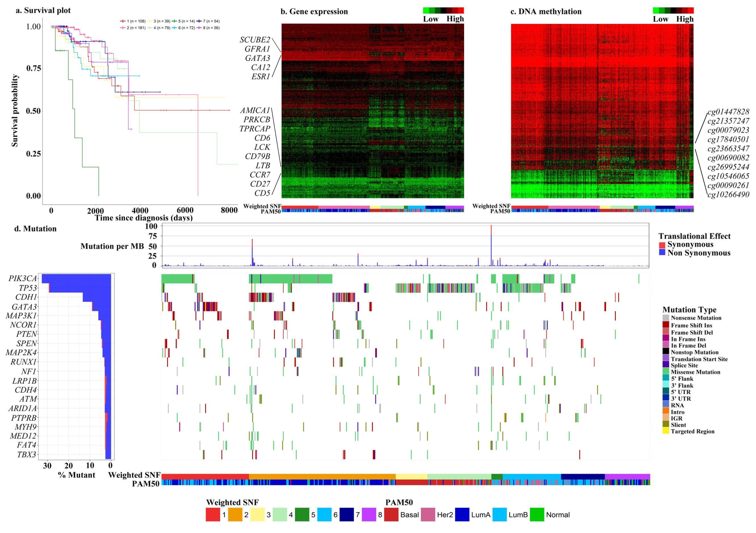
Task: Click the red Weighted SNF cluster 1 swatch
Action: point(213,515)
